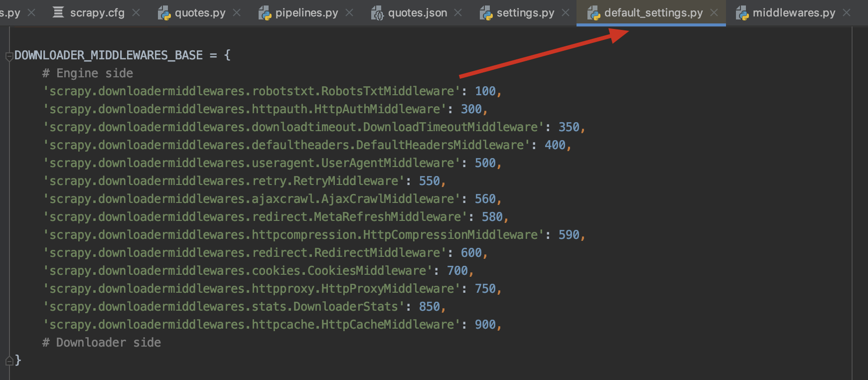Click fold-end marker beside closing brace
Viewport: 868px width, 380px height.
pyautogui.click(x=9, y=360)
